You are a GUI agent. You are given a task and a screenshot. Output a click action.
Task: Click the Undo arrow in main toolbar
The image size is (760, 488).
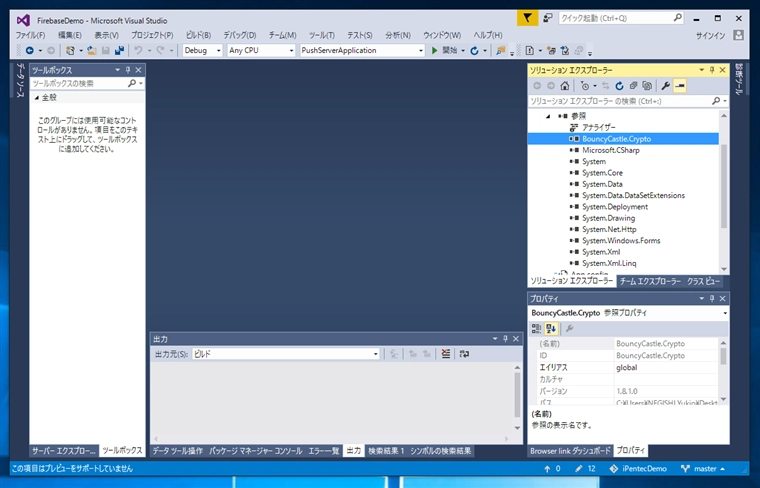point(138,50)
